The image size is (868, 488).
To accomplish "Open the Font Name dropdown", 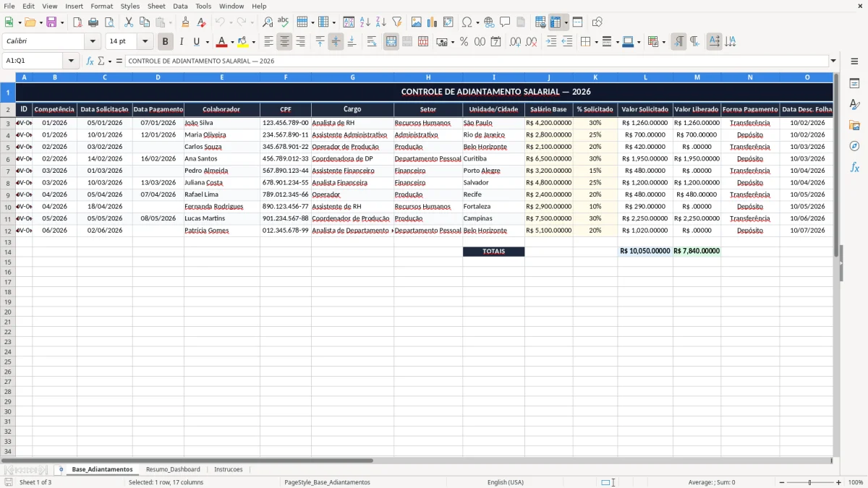I will (93, 42).
